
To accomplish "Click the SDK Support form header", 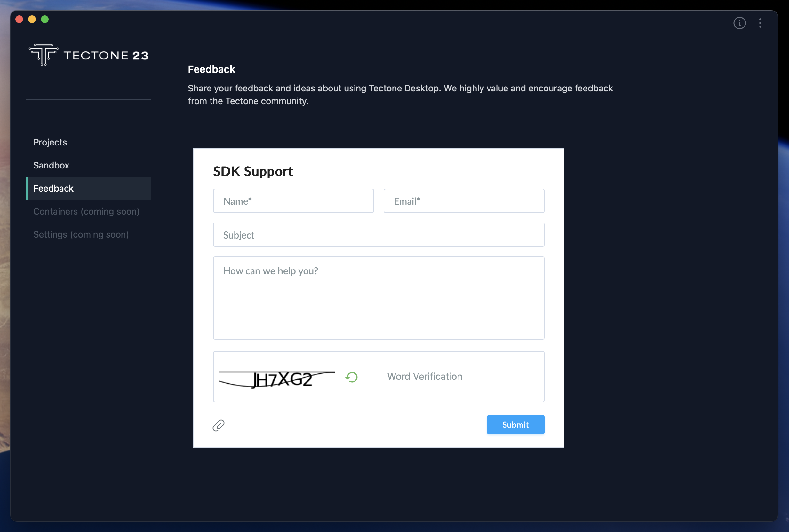I will coord(253,171).
